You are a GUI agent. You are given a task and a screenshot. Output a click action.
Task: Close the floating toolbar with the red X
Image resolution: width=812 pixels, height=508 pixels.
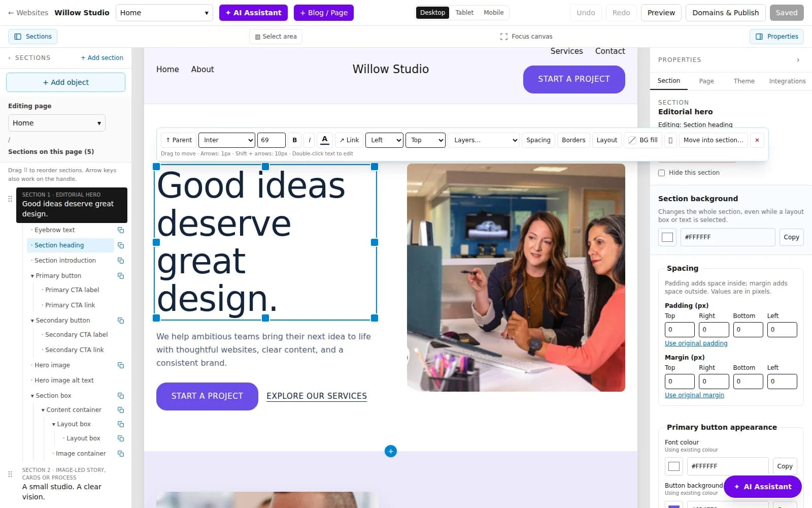[x=757, y=140]
